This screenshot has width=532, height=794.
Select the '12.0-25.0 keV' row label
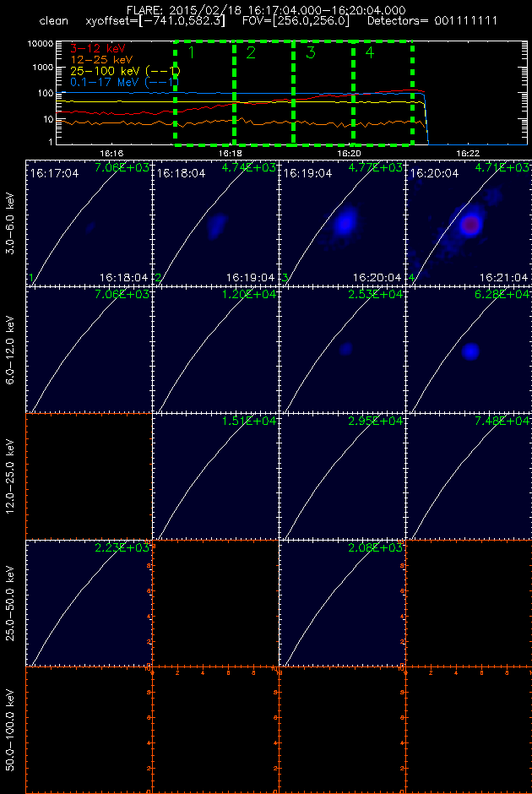click(11, 477)
